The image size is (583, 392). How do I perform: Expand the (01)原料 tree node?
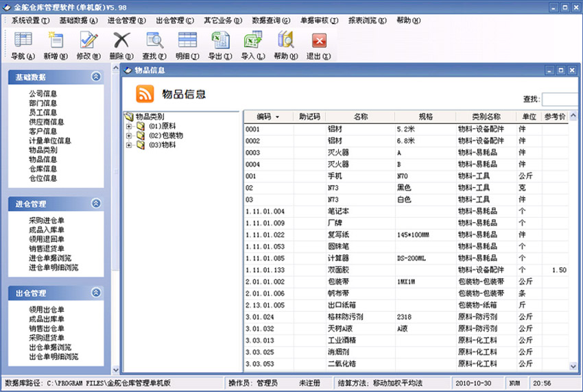(x=129, y=126)
